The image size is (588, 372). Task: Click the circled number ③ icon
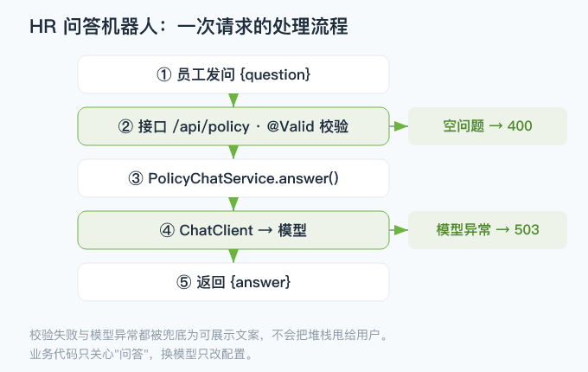(136, 178)
